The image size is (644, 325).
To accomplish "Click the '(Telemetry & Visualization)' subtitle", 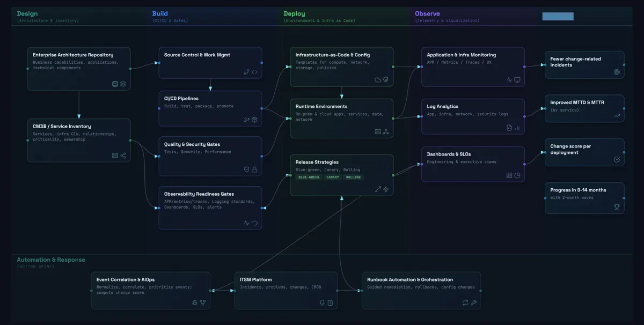I will pyautogui.click(x=447, y=21).
